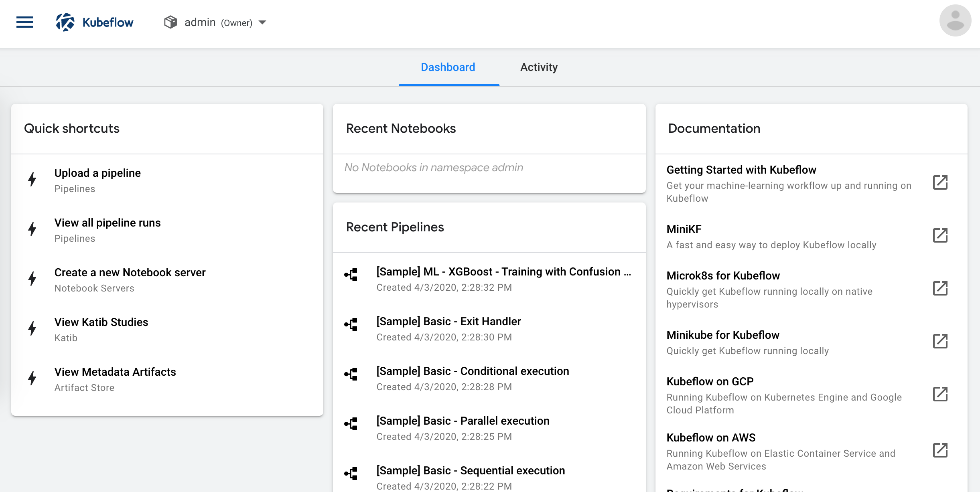Open the hamburger main menu
This screenshot has width=980, height=492.
(25, 22)
